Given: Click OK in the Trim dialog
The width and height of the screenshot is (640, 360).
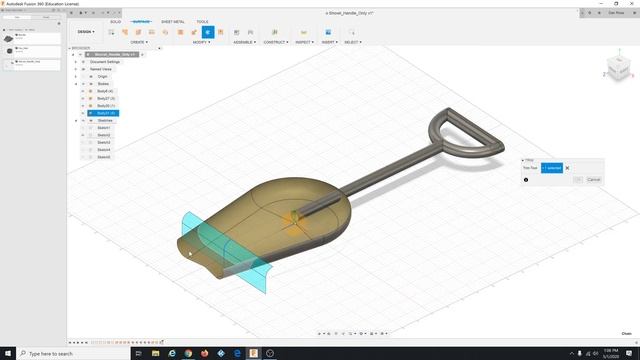Looking at the screenshot, I should [x=578, y=180].
